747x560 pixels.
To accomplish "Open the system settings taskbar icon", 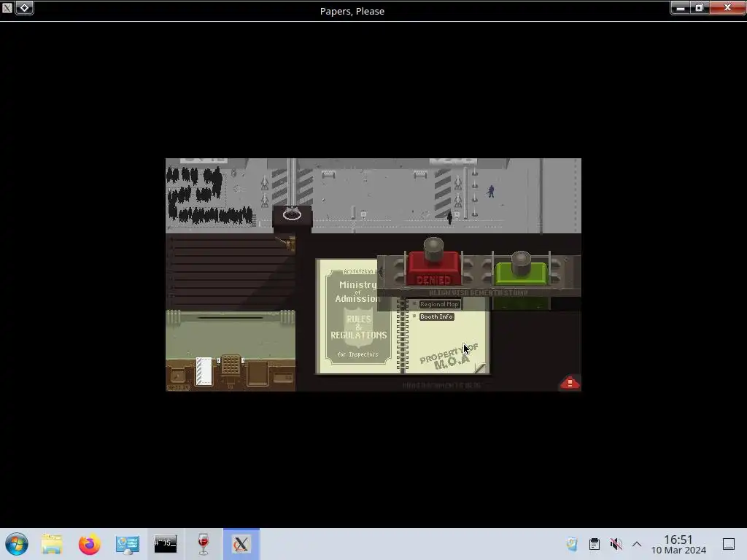I will [127, 544].
